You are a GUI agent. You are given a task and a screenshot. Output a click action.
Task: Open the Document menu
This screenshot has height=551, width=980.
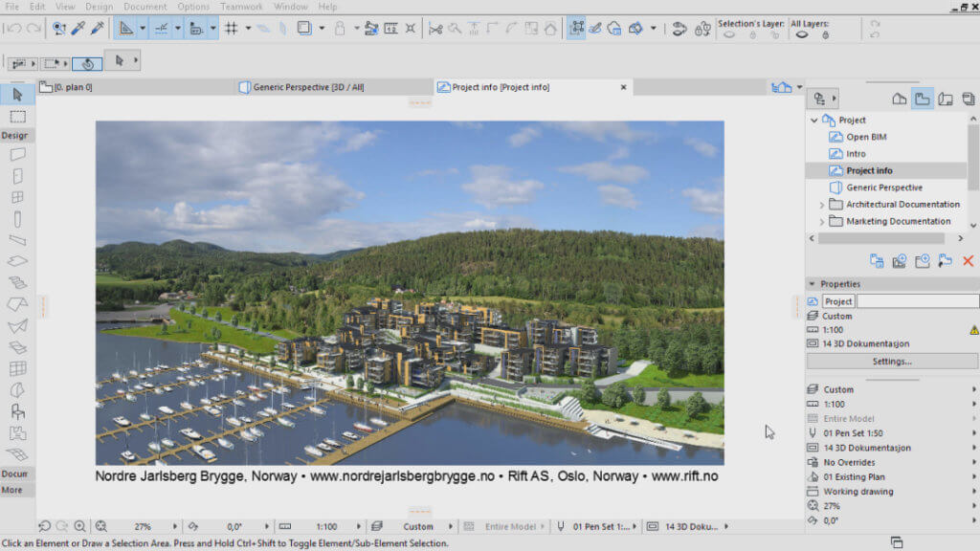145,6
